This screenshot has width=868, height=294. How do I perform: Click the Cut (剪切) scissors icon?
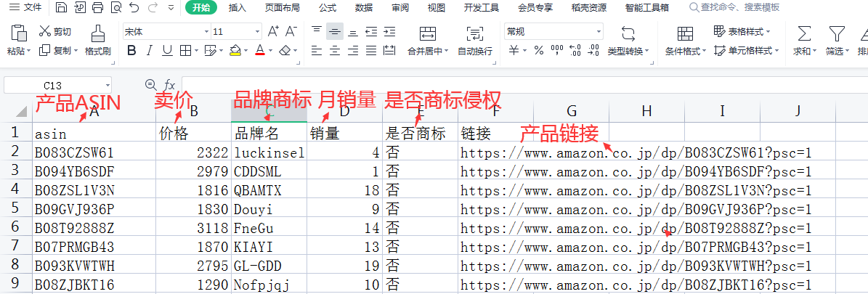point(45,32)
